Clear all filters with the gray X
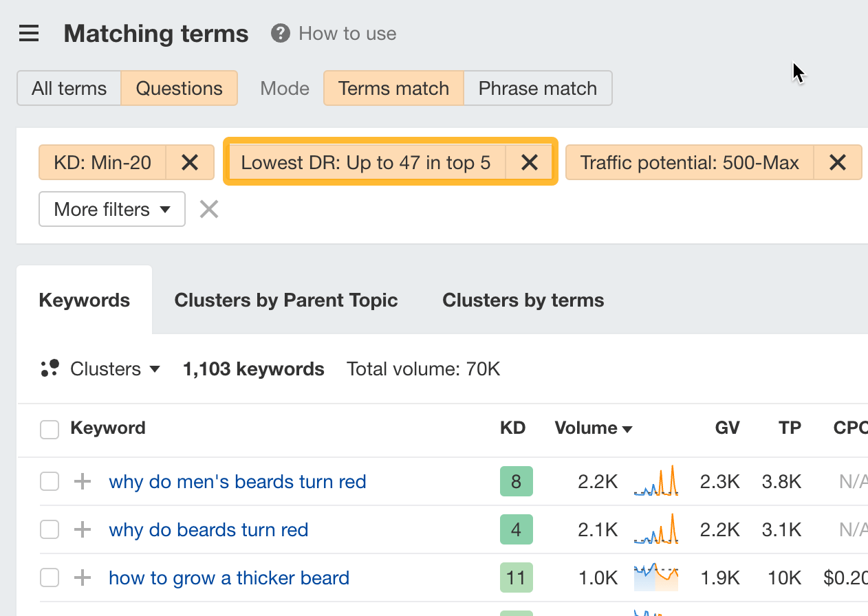Viewport: 868px width, 616px height. 208,209
